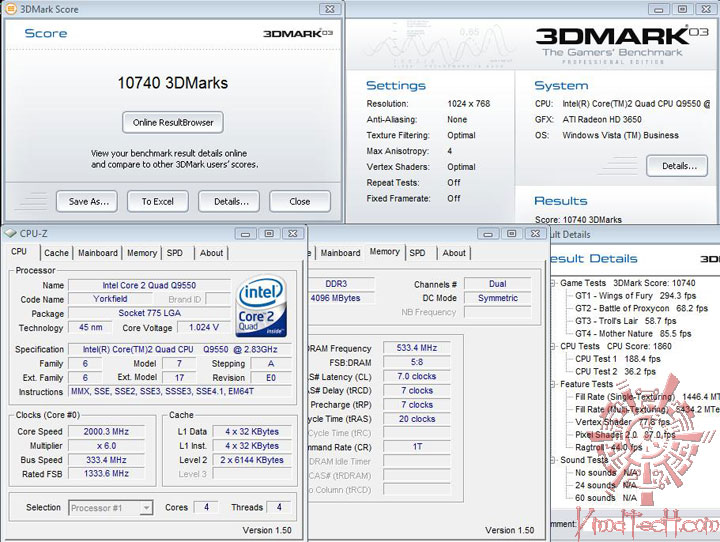
Task: Collapse the CPU Tests tree node
Action: (553, 346)
